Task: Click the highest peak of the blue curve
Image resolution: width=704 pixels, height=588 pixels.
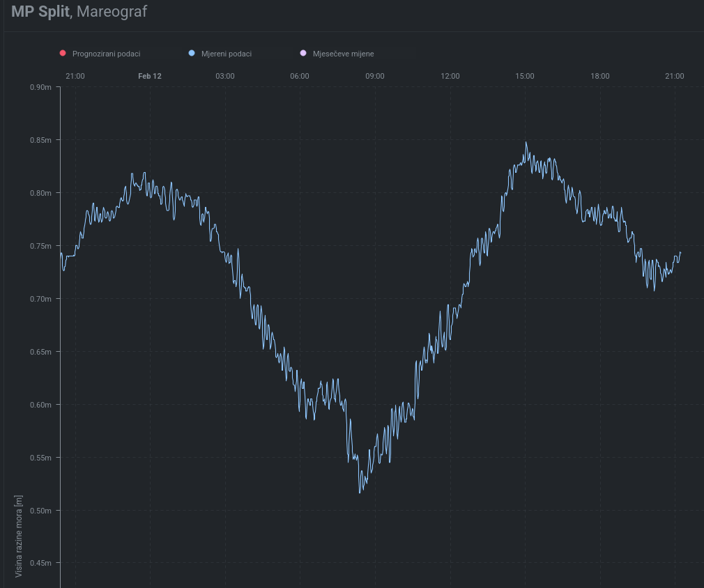Action: pos(526,143)
